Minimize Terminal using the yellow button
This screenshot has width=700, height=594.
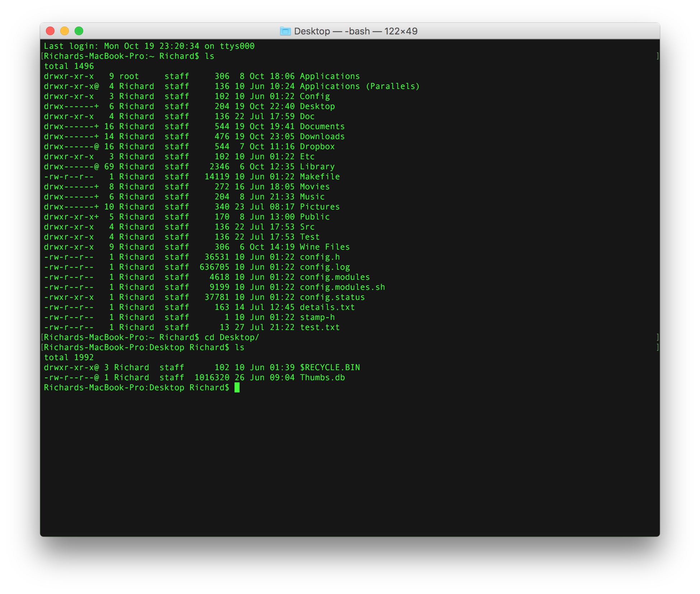65,31
